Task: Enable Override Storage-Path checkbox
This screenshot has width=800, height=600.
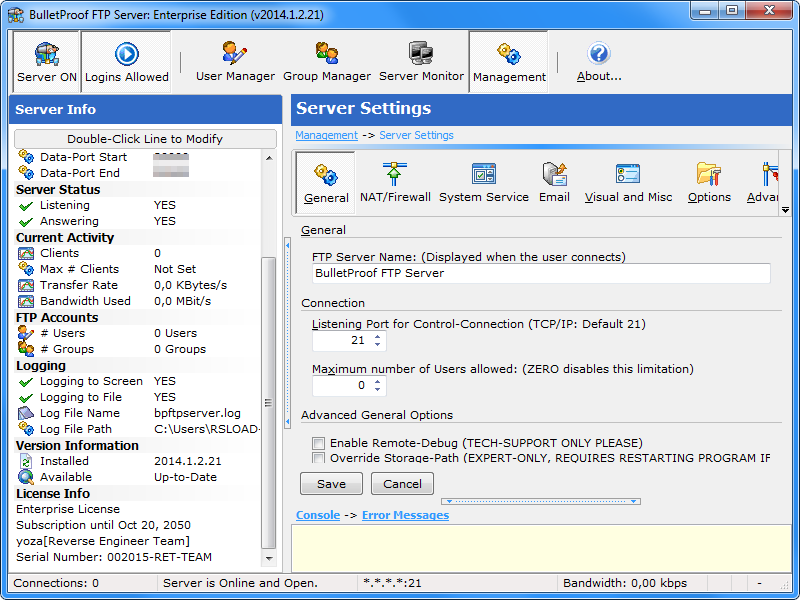Action: 318,458
